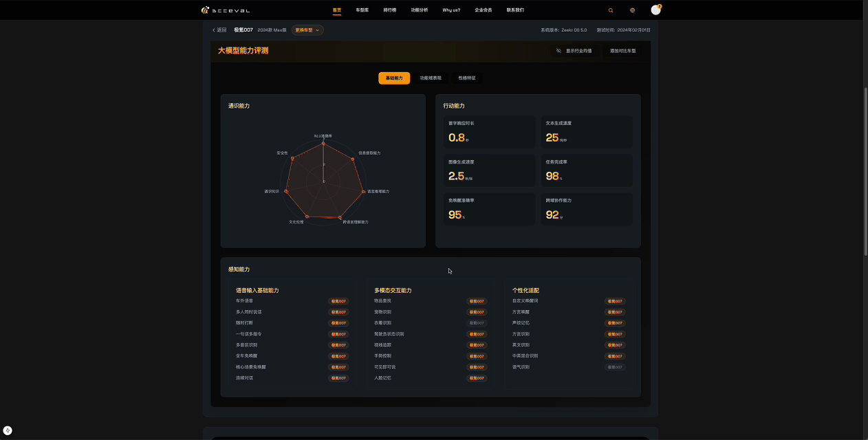Click the 通识知识 radar point
Screen dimensions: 868x440
[286, 191]
